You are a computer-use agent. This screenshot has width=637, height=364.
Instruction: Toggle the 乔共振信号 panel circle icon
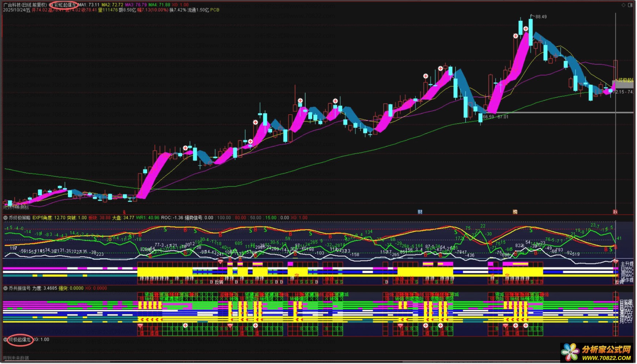click(5, 288)
